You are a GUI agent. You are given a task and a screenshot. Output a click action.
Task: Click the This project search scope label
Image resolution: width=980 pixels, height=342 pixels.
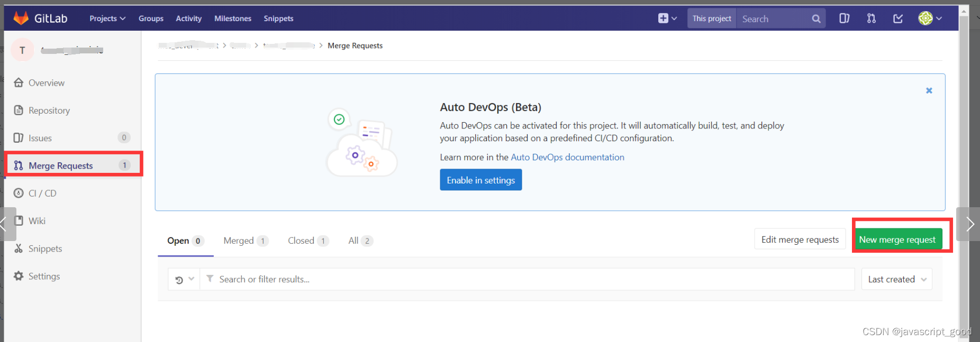(x=712, y=19)
